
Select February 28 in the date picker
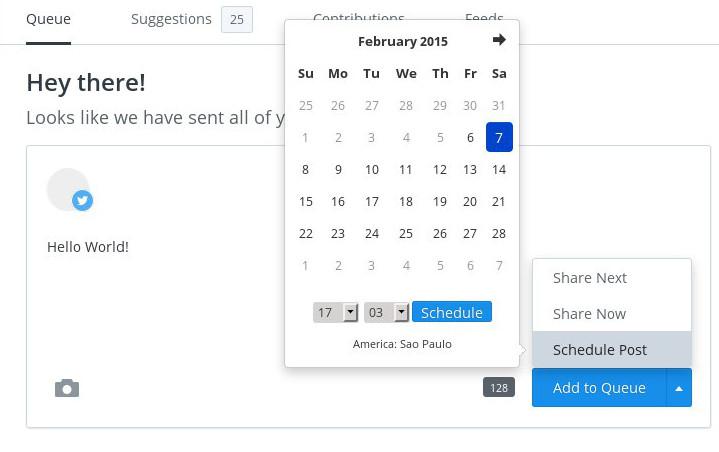[499, 234]
